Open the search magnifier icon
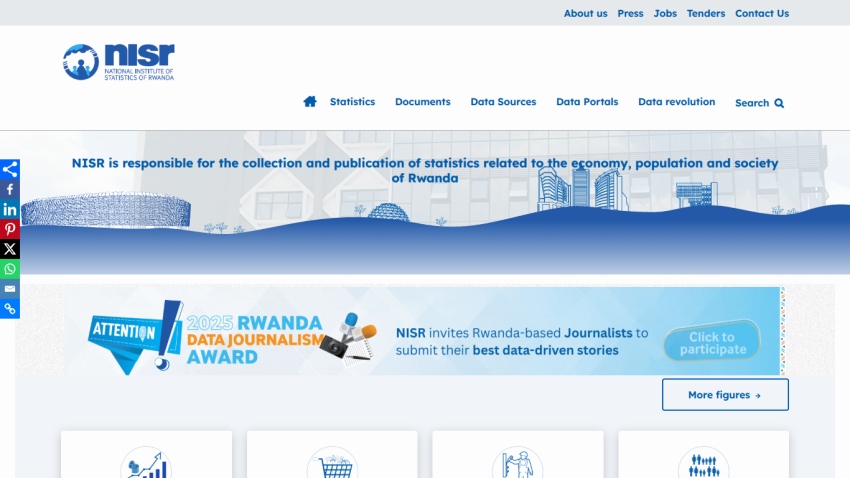This screenshot has height=478, width=850. pos(779,103)
